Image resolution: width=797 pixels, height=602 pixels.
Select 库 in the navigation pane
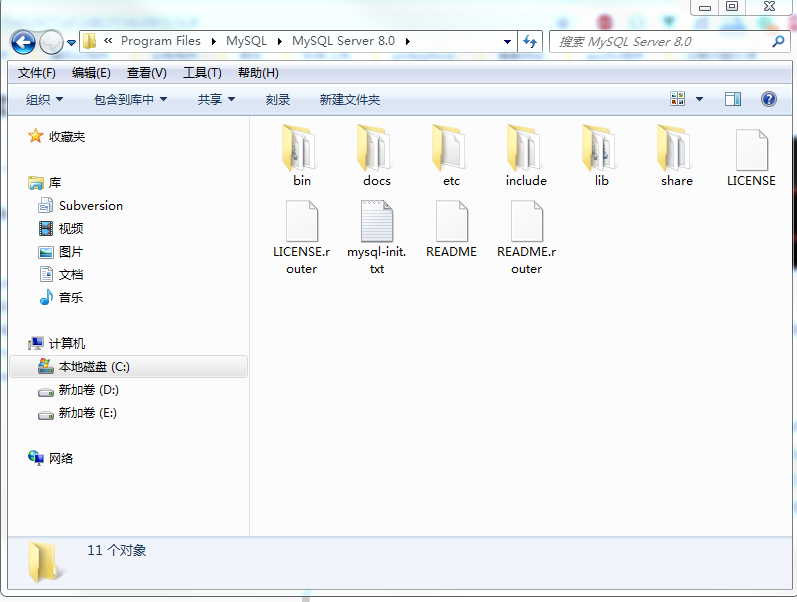click(x=45, y=183)
